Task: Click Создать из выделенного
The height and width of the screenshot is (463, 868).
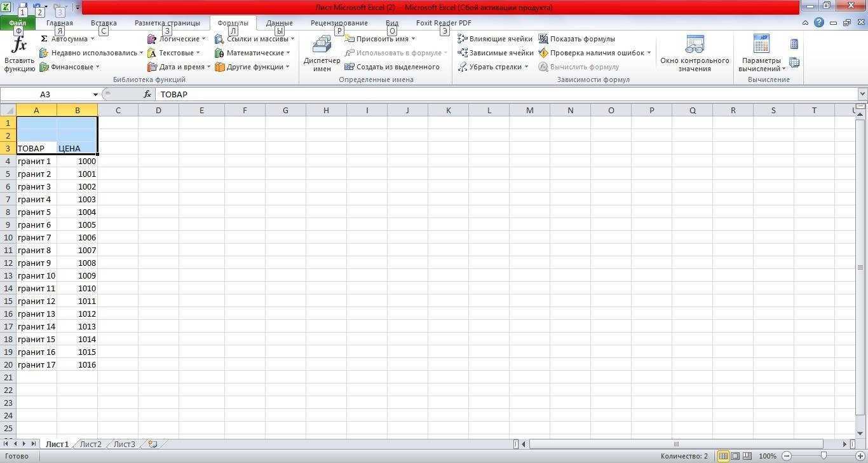Action: 392,67
